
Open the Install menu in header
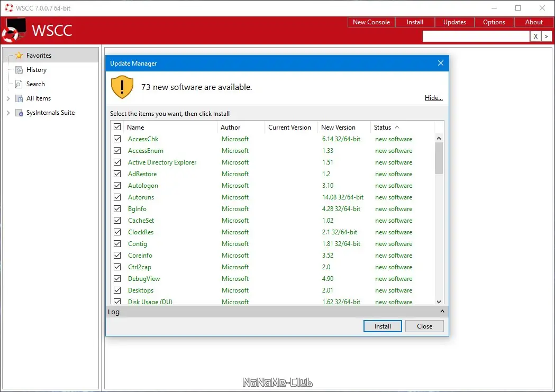415,22
